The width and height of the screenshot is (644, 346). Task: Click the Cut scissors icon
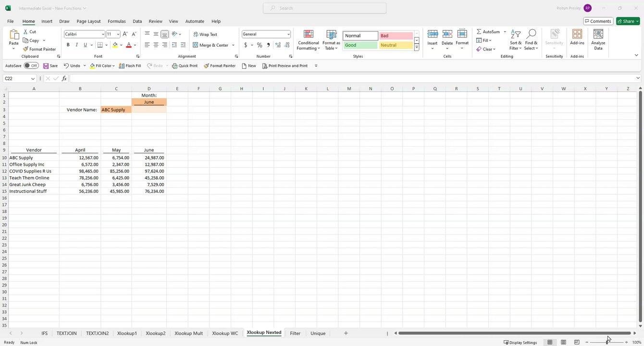(26, 32)
